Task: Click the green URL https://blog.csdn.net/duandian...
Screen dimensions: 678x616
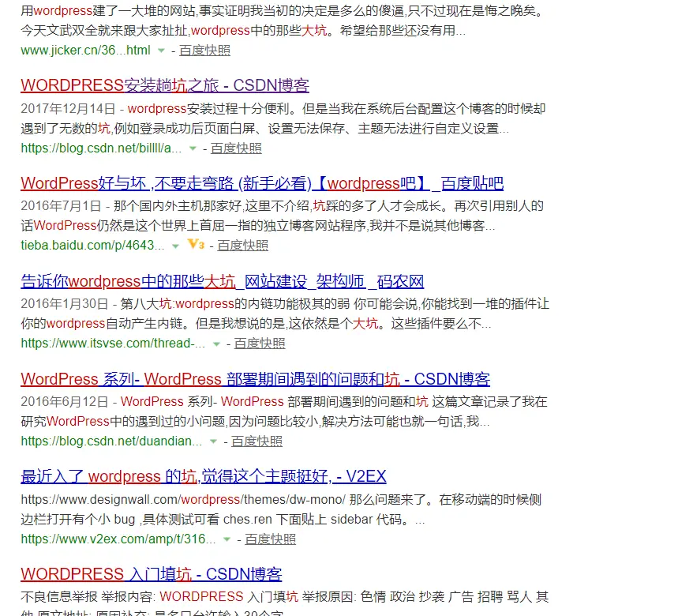Action: 111,441
